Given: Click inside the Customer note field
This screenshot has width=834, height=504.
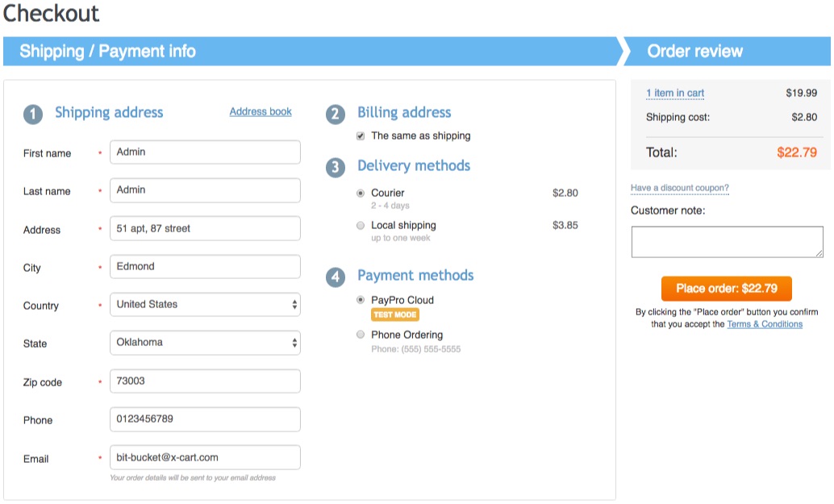Looking at the screenshot, I should (726, 240).
